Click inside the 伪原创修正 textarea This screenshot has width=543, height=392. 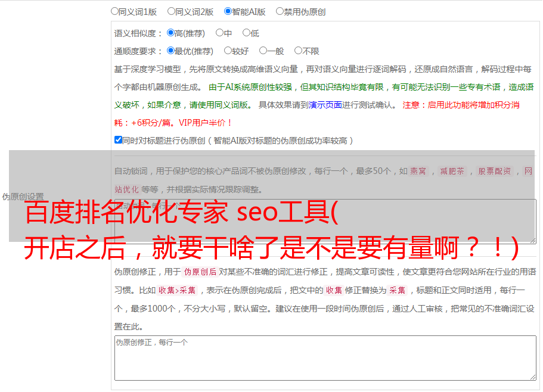click(x=325, y=358)
